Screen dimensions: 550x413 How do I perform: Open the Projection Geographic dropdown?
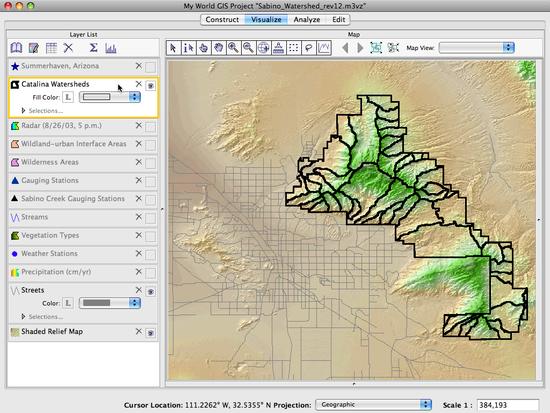tap(374, 405)
